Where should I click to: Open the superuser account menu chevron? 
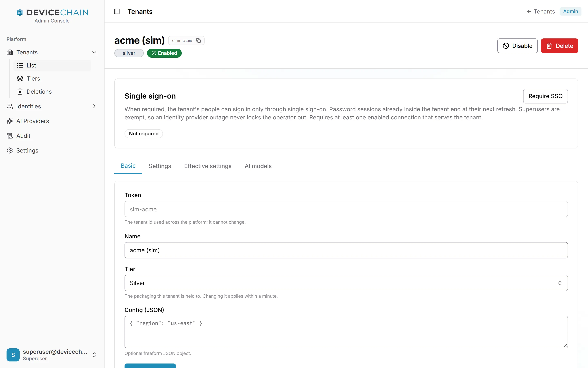[94, 355]
